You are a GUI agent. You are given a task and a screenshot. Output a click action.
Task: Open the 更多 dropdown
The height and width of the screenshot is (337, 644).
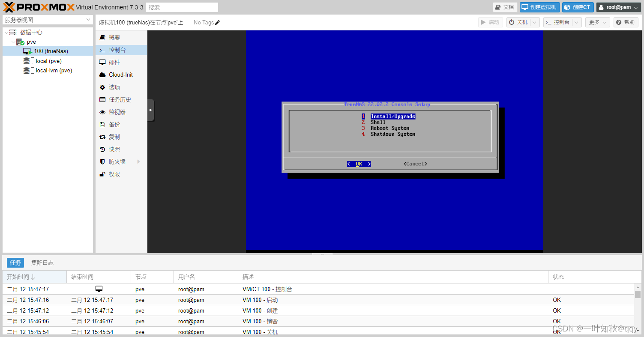[598, 22]
